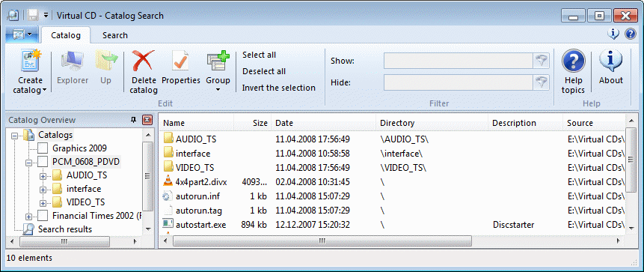The height and width of the screenshot is (272, 644).
Task: Click file list horizontal scrollbar thumb
Action: [322, 241]
